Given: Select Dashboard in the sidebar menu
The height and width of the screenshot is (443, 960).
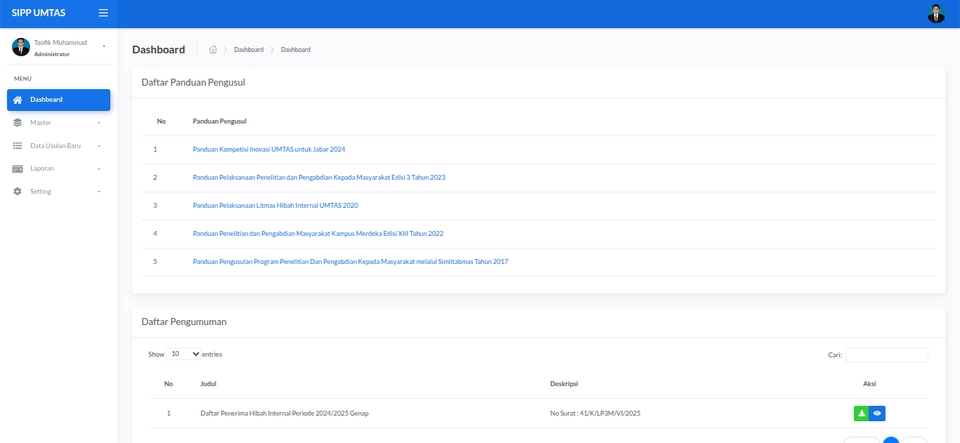Looking at the screenshot, I should 58,100.
